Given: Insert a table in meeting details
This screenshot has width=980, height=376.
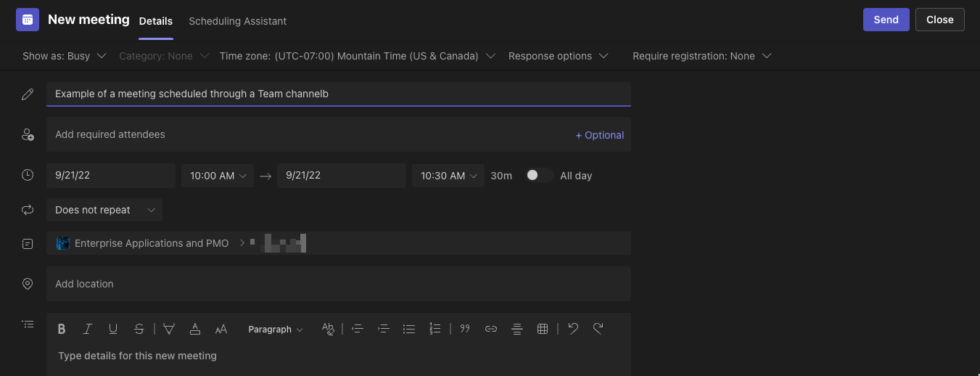Looking at the screenshot, I should tap(543, 329).
